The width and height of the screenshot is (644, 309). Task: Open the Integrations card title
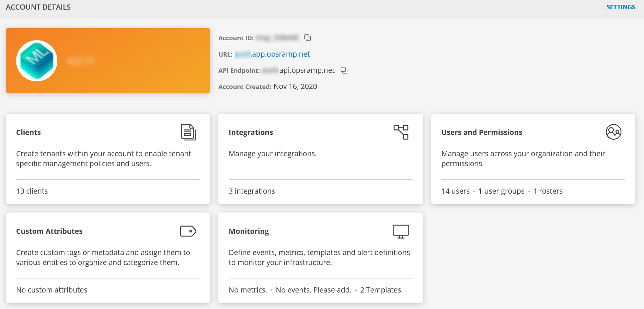(251, 133)
